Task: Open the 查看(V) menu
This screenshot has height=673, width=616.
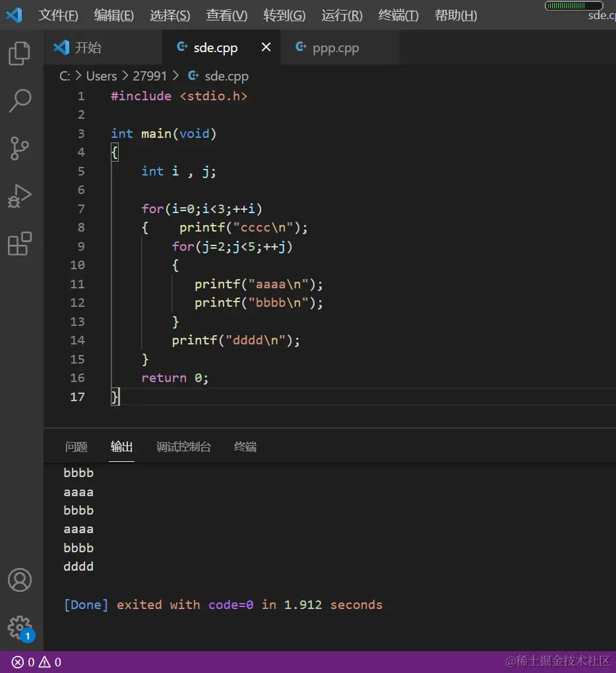Action: [x=226, y=15]
